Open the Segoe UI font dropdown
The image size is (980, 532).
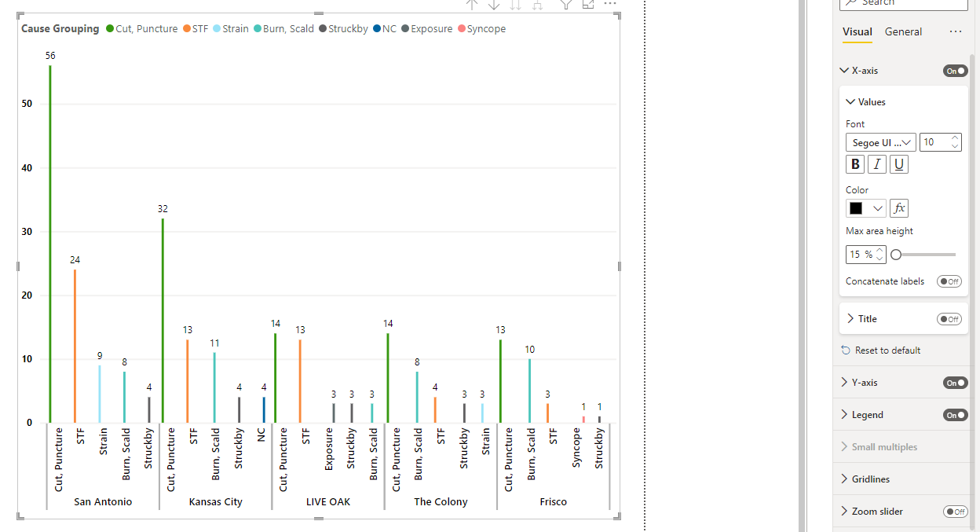(x=881, y=142)
